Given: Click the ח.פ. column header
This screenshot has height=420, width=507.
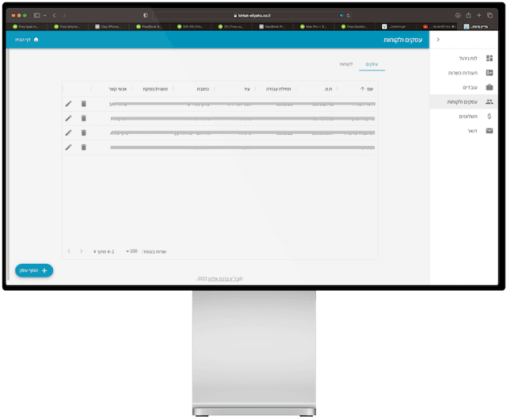Looking at the screenshot, I should tap(328, 89).
